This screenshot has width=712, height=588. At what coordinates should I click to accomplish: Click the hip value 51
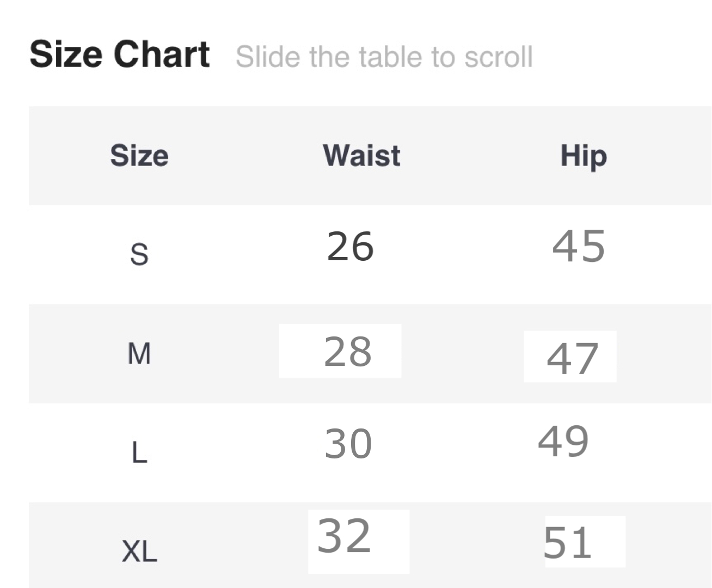point(567,542)
